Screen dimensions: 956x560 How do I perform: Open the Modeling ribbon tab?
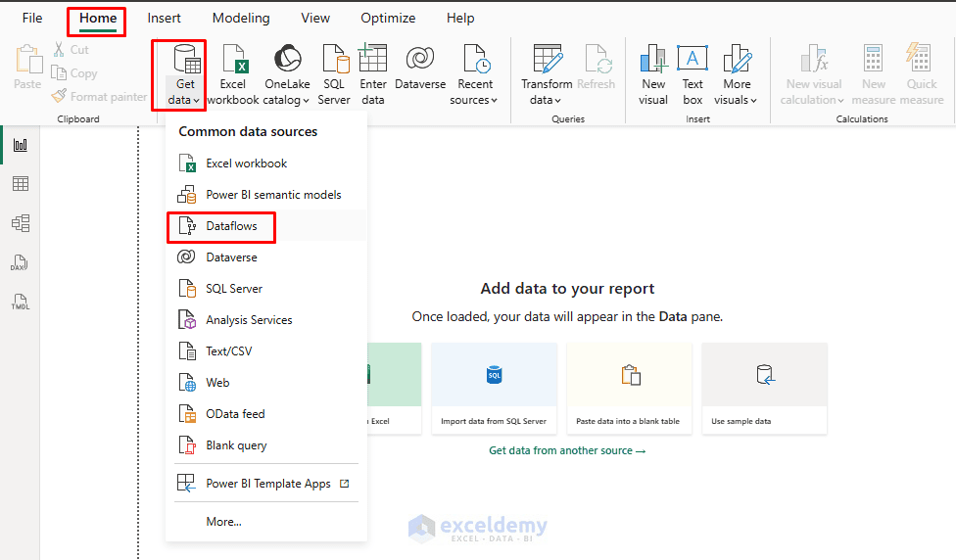point(241,19)
